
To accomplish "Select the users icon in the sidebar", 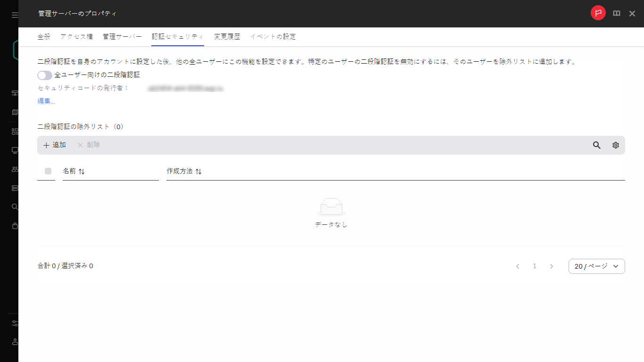I will click(x=14, y=169).
